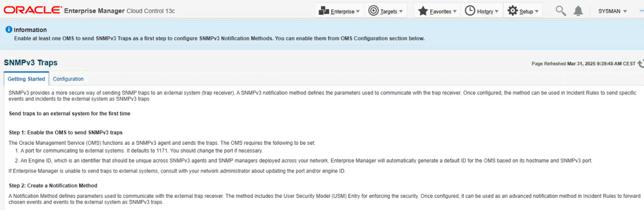Open the Favorites menu
The image size is (644, 210).
click(437, 11)
